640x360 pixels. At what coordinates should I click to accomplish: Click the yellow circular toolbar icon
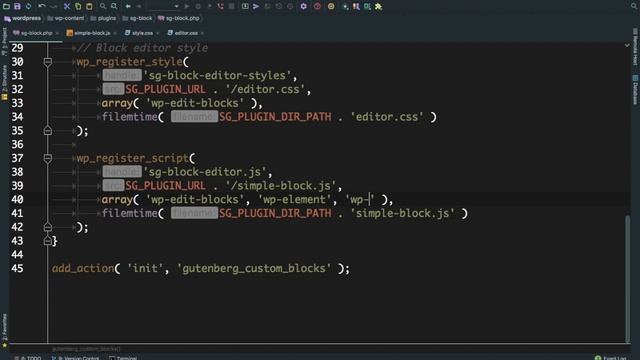click(x=331, y=6)
